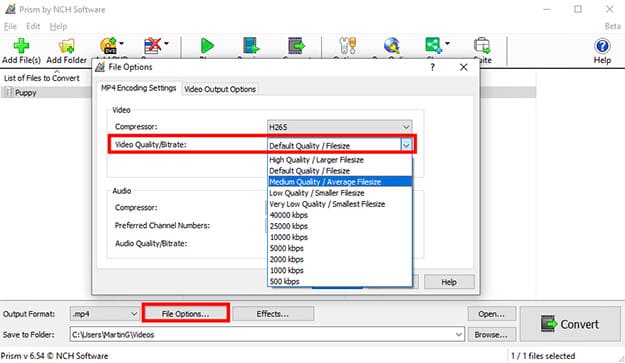Select High Quality / Larger Filesize option
The height and width of the screenshot is (363, 625).
tap(340, 160)
